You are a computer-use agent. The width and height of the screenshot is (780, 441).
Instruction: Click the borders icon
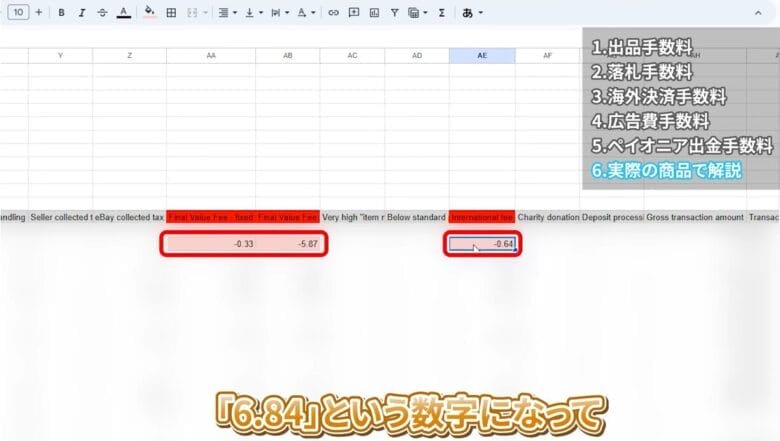[171, 13]
